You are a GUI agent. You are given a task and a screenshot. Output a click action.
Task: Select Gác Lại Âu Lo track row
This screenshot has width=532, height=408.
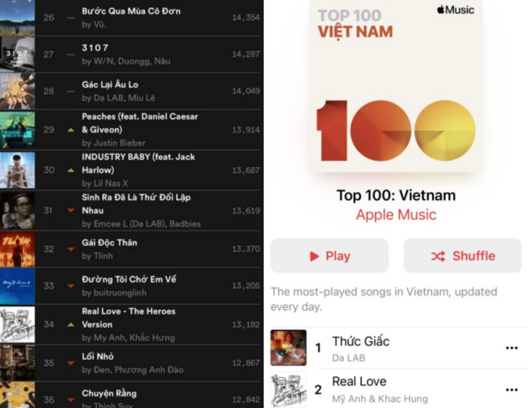[x=132, y=91]
